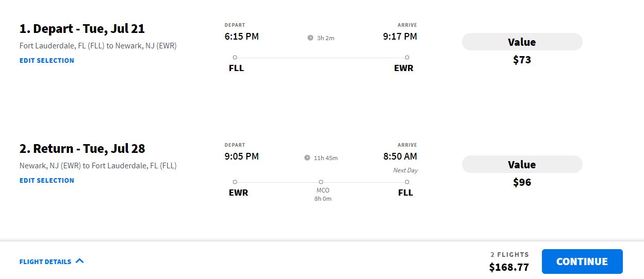Viewport: 644px width, 279px height.
Task: Click the FLL origin stop circle on departure route
Action: click(235, 58)
